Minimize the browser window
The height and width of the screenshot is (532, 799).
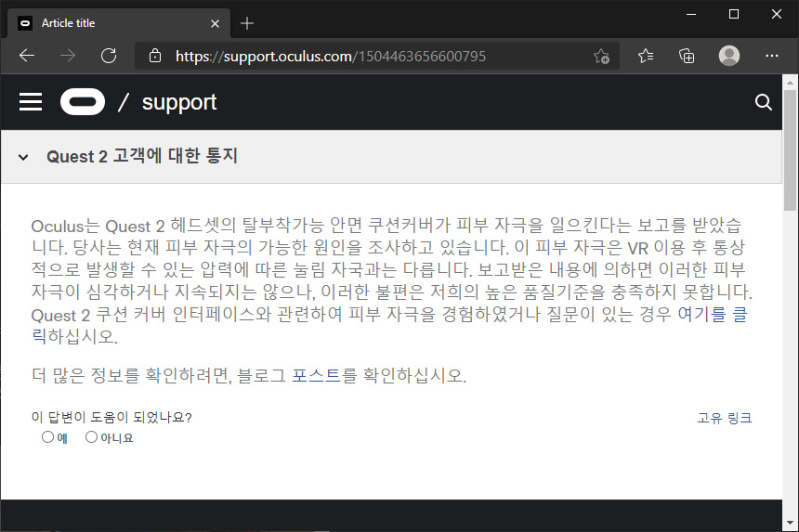tap(691, 14)
